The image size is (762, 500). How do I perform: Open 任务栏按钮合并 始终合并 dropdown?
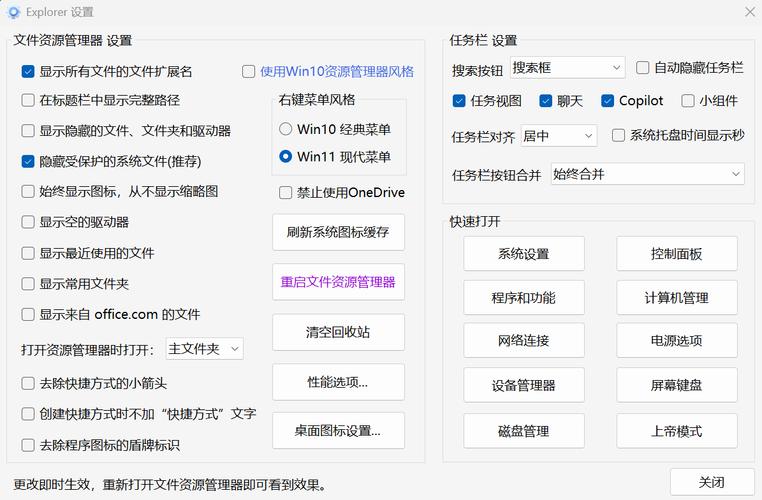[x=648, y=174]
